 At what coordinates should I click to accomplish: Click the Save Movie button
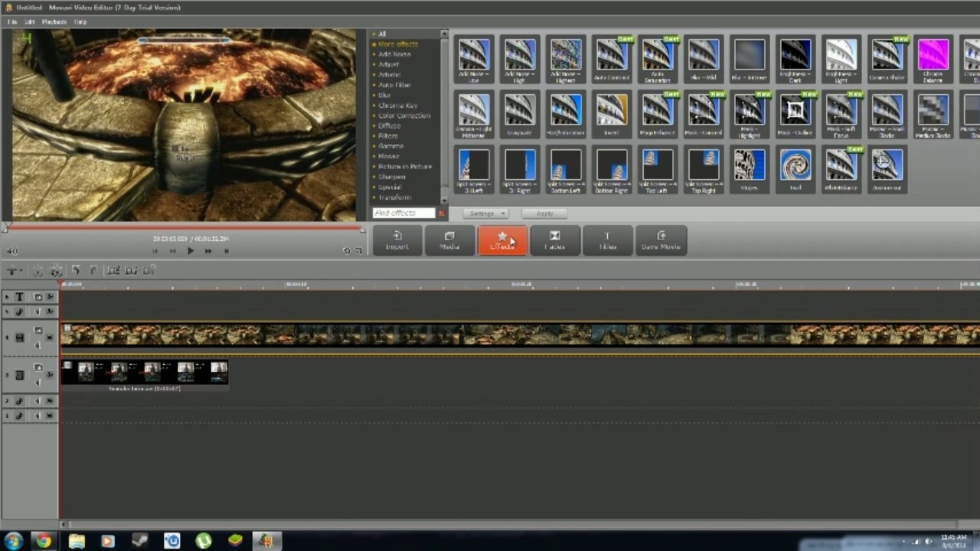(x=661, y=240)
